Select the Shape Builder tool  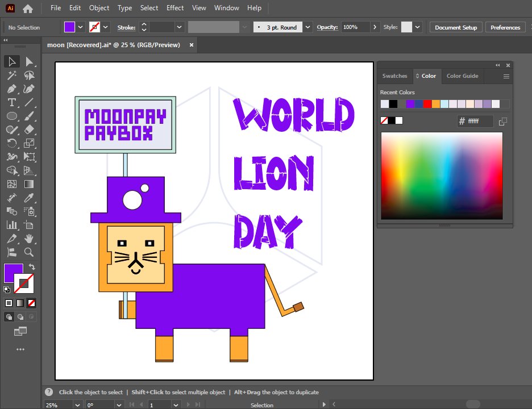pos(12,170)
